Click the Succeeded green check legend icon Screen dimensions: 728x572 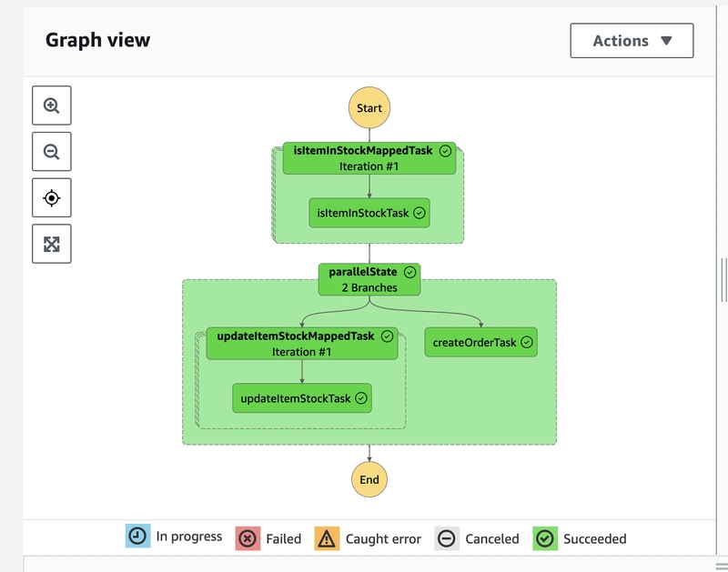pyautogui.click(x=545, y=538)
